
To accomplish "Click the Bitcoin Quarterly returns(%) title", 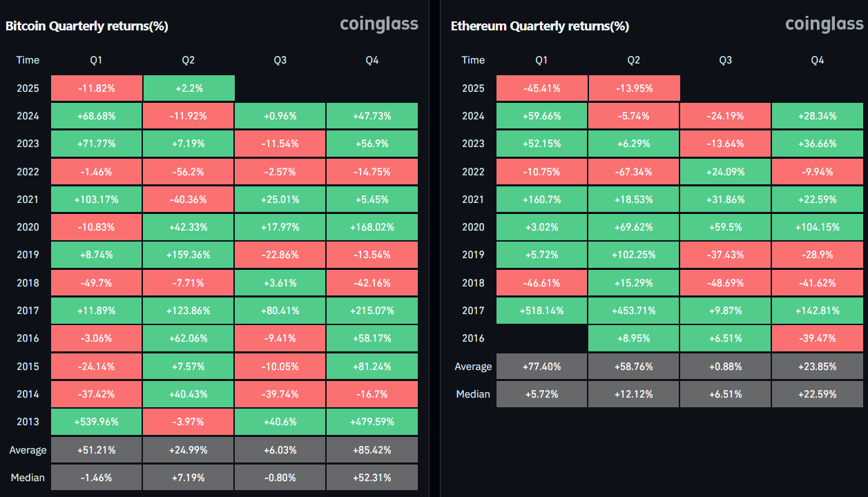I will [87, 26].
